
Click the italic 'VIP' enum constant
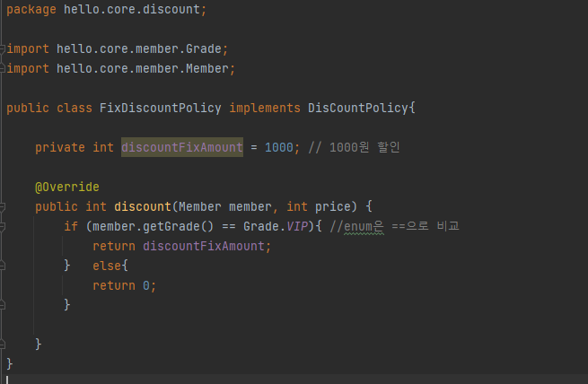click(x=297, y=226)
